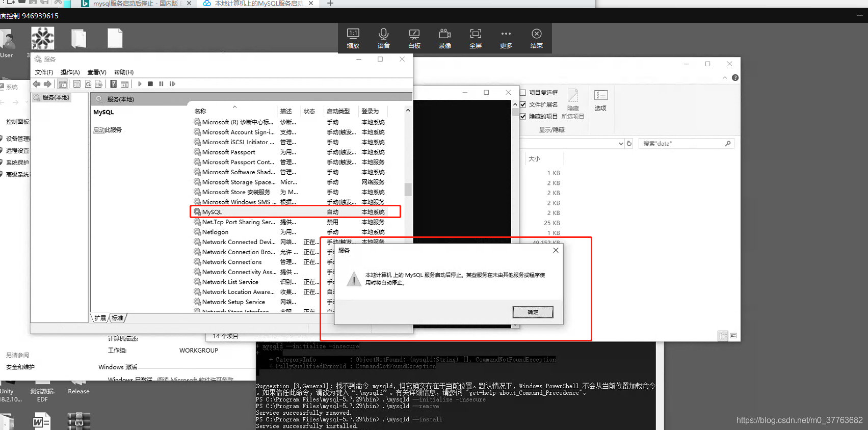Click the Explorer refresh button
Viewport: 868px width, 430px height.
tap(629, 144)
